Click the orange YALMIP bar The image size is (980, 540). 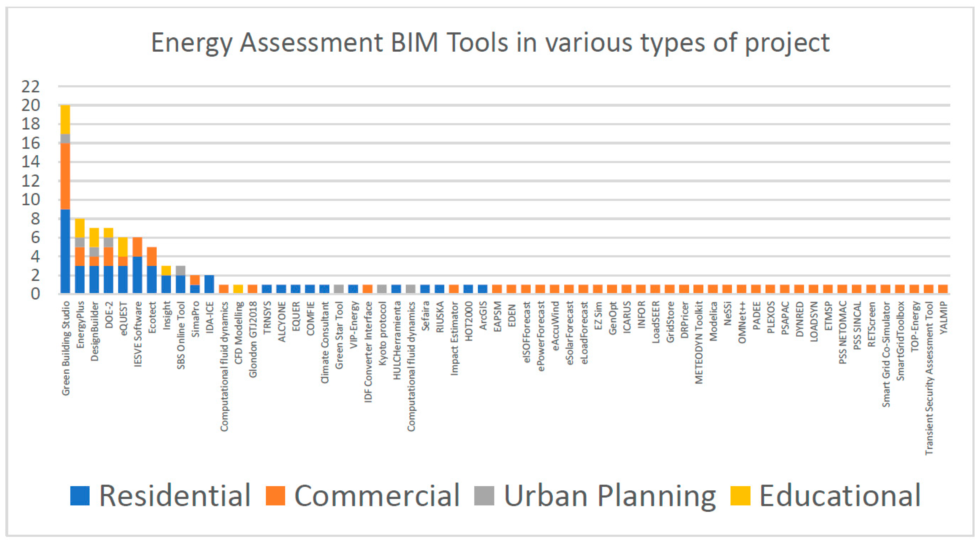943,289
